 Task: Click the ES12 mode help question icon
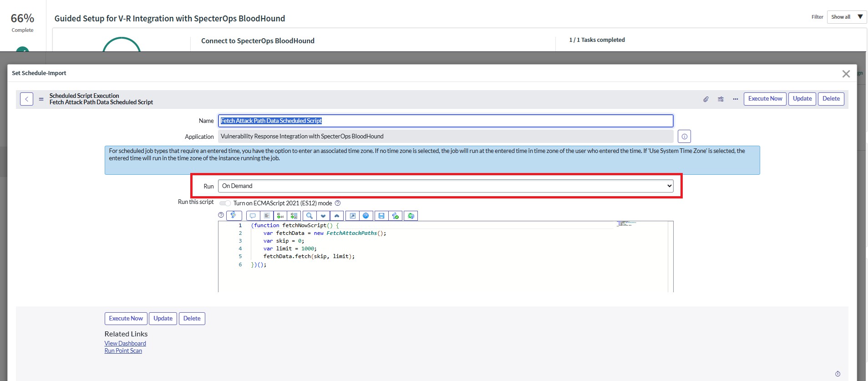pyautogui.click(x=338, y=203)
